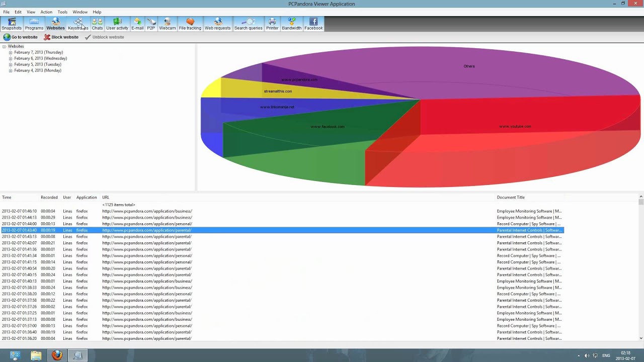This screenshot has height=362, width=644.
Task: Collapse the Websites root tree node
Action: point(4,46)
